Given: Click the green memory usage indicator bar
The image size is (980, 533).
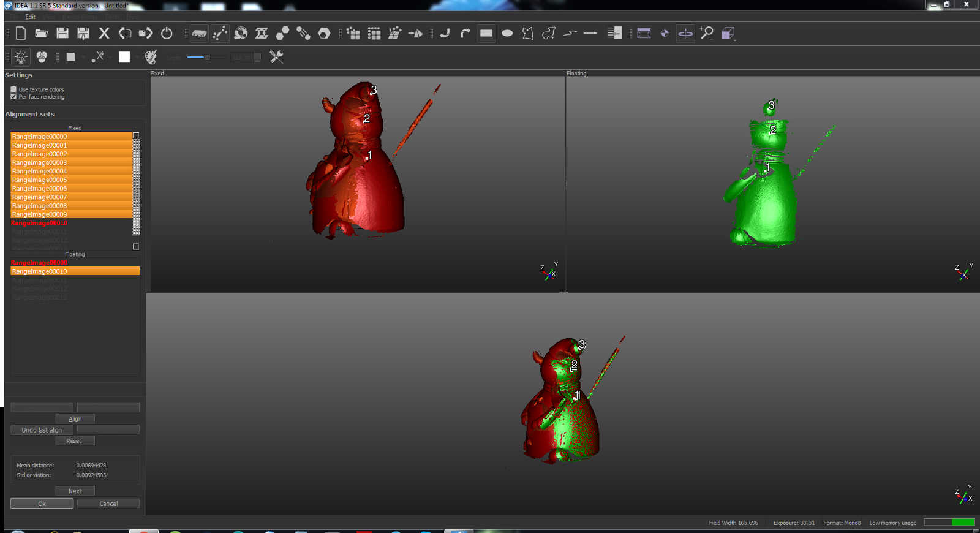Looking at the screenshot, I should [x=949, y=523].
